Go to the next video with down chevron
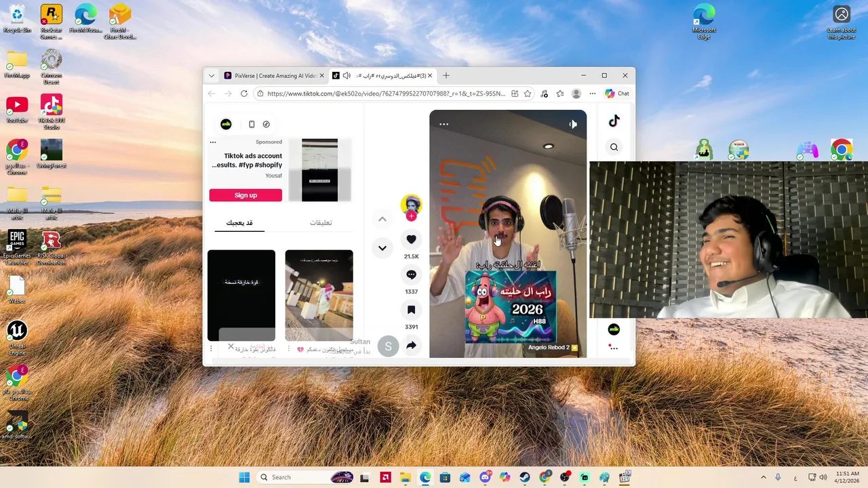 tap(382, 248)
